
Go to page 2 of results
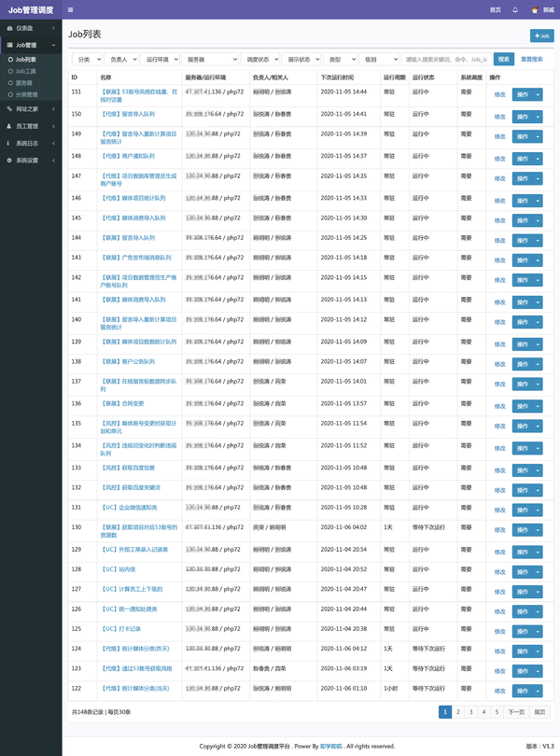pyautogui.click(x=457, y=711)
